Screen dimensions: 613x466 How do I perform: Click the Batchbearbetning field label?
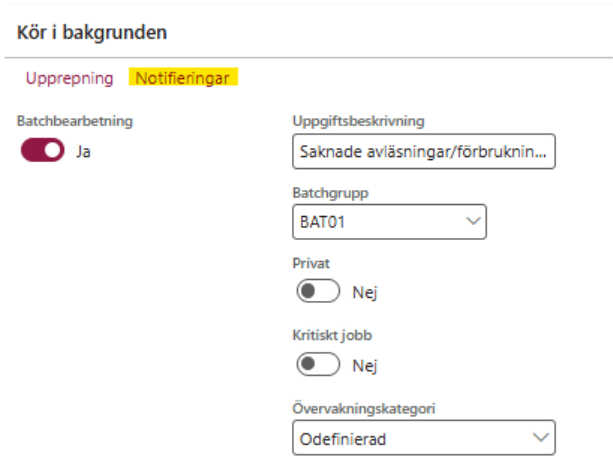pyautogui.click(x=76, y=122)
